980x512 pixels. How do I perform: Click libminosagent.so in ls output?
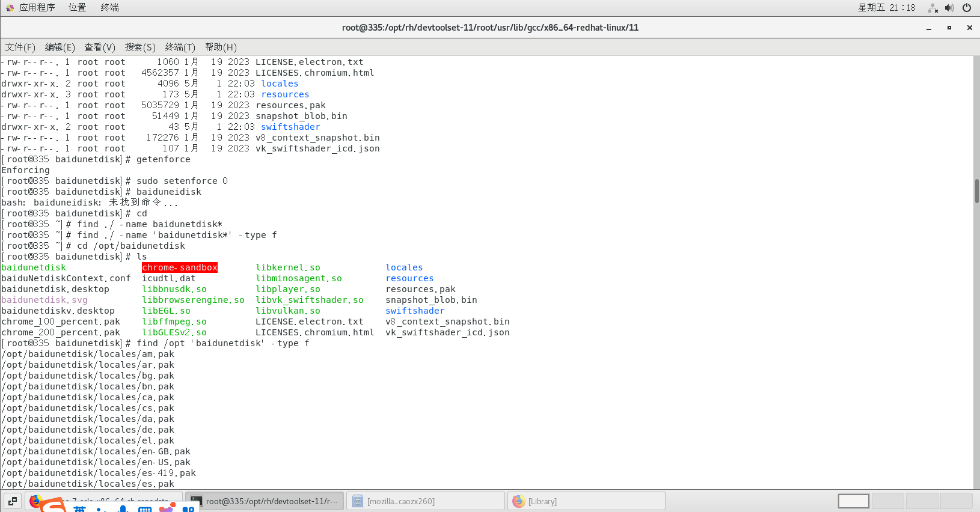299,278
